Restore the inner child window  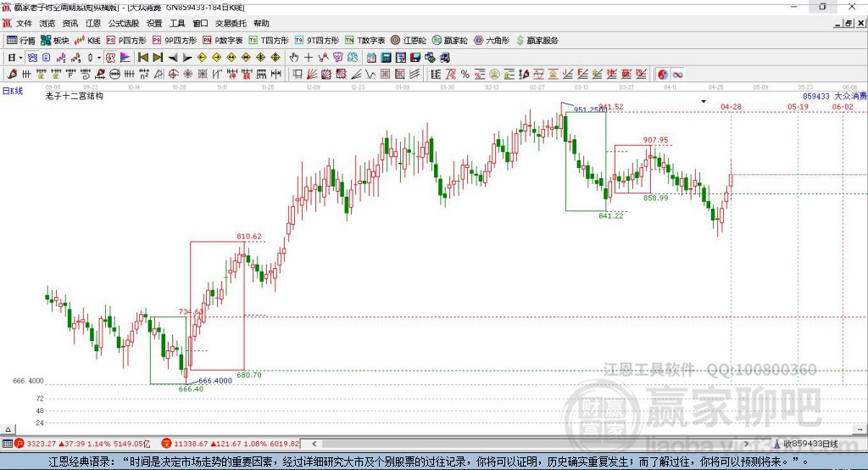849,23
